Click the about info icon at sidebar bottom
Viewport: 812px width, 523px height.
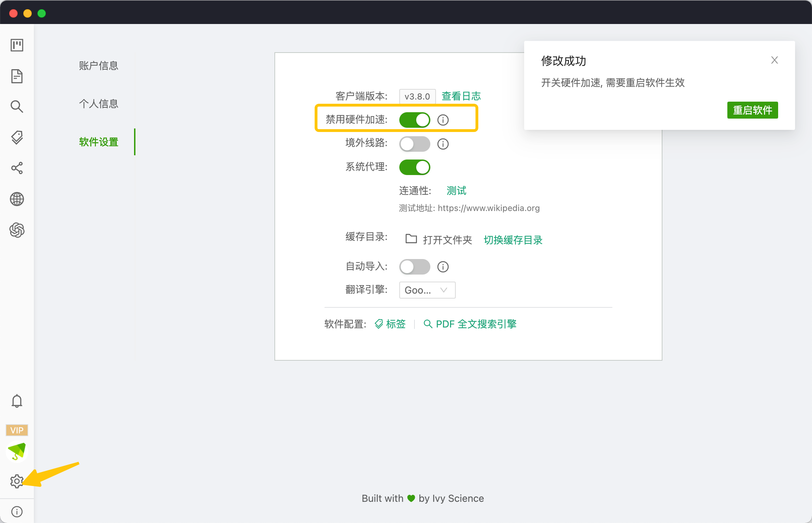tap(17, 512)
